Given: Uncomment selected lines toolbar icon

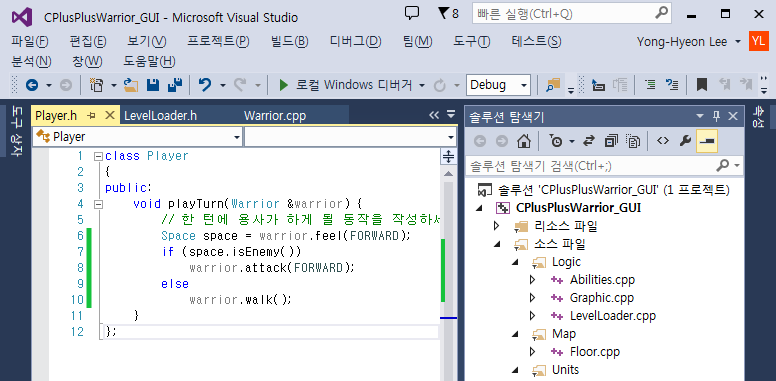Looking at the screenshot, I should click(672, 85).
